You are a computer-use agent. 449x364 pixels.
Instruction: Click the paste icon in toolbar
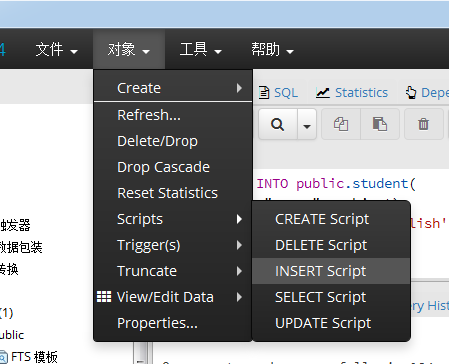click(380, 124)
